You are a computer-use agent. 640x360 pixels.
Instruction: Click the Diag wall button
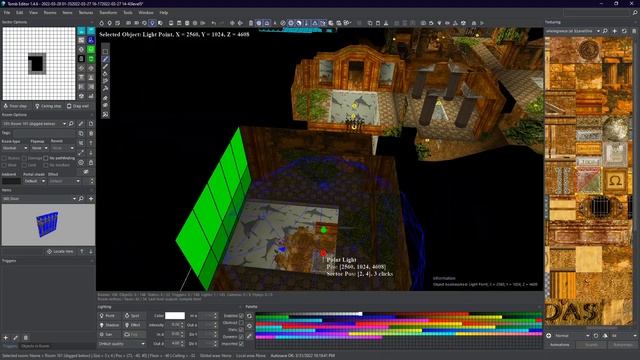point(78,106)
